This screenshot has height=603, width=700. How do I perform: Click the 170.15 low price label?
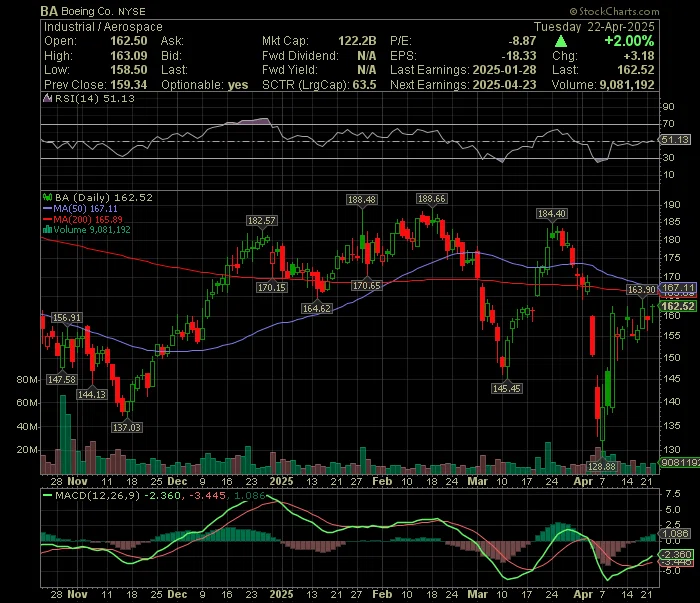click(272, 287)
